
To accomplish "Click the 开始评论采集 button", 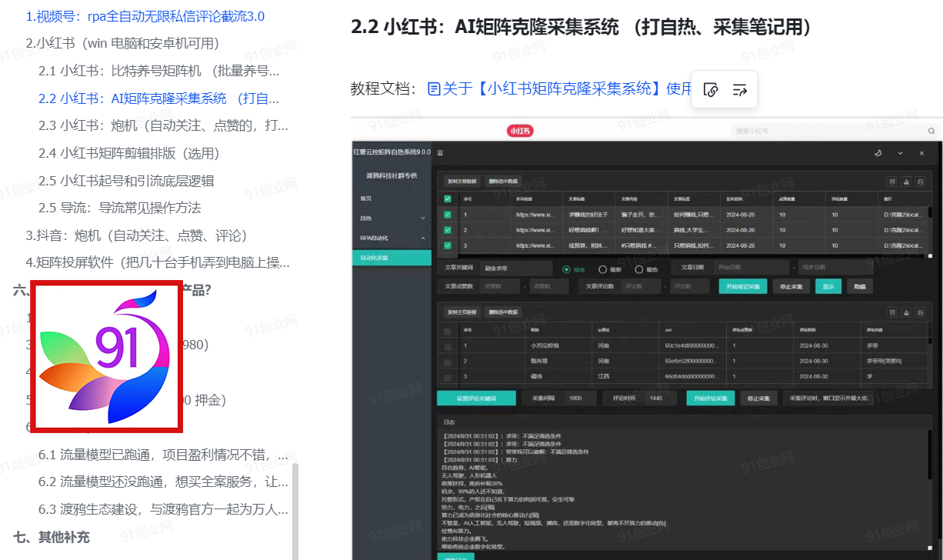I will point(711,398).
